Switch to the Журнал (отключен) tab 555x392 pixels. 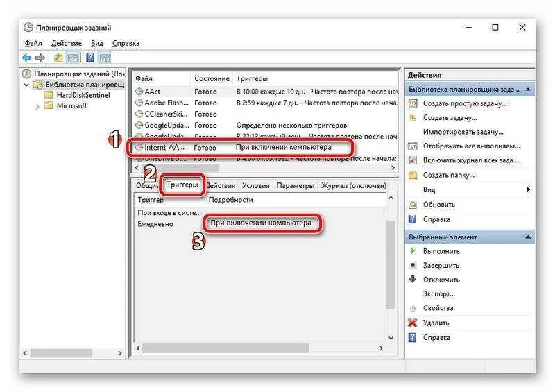(354, 185)
